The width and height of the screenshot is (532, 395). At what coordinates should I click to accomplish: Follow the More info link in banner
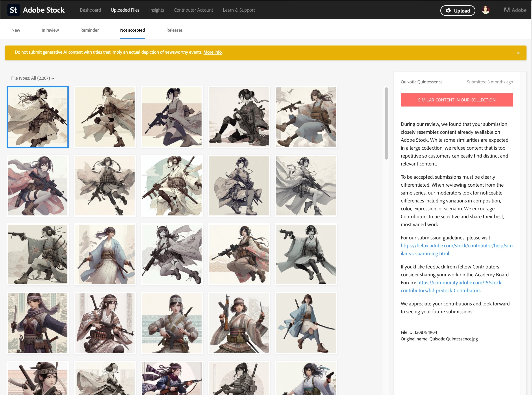pos(212,52)
